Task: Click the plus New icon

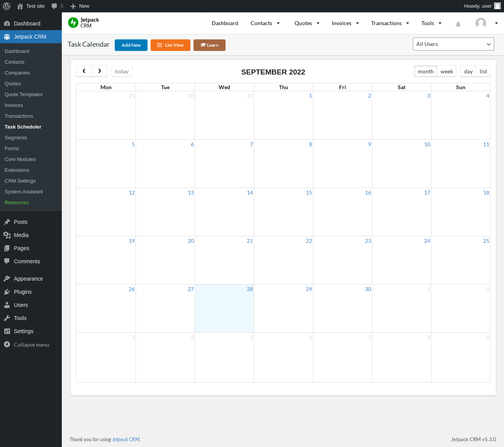Action: click(73, 6)
